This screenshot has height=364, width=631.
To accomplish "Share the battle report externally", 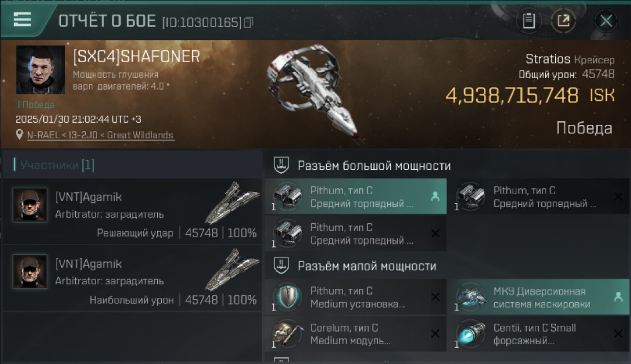I will click(564, 21).
